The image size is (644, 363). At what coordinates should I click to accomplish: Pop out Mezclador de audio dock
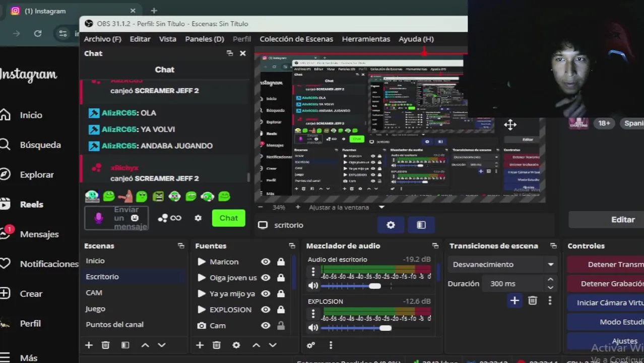(x=435, y=246)
